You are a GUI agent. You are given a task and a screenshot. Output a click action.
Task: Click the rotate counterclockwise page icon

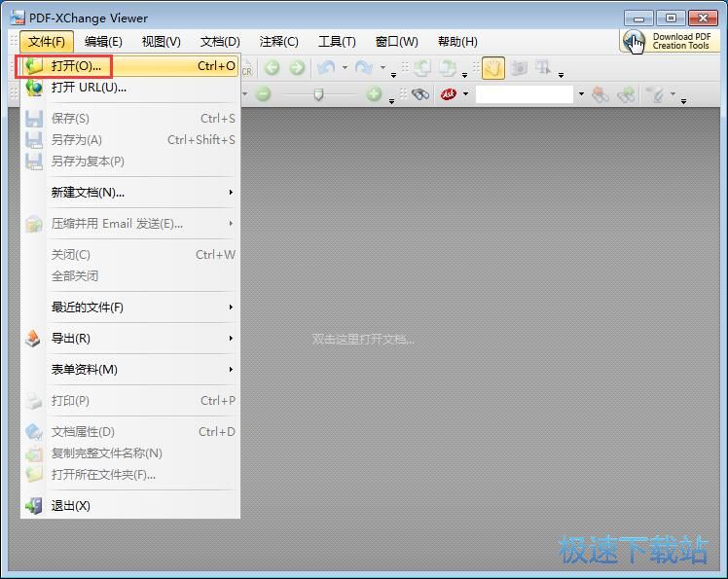pyautogui.click(x=422, y=68)
